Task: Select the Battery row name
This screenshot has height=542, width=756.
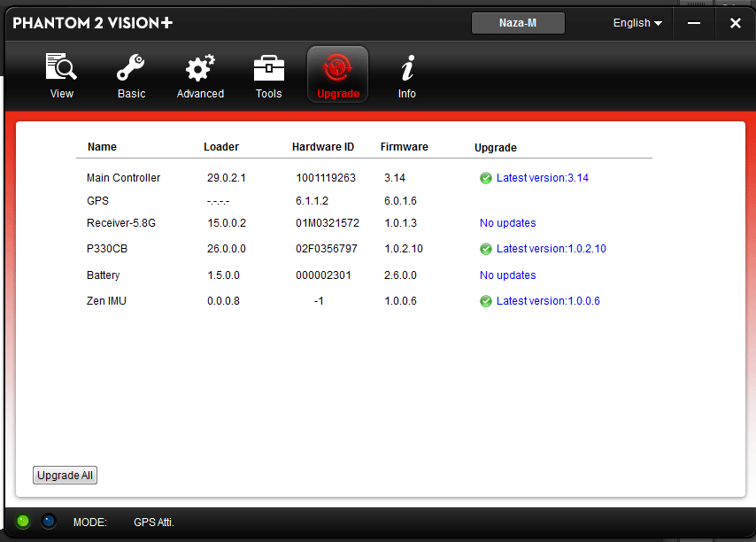Action: coord(104,275)
